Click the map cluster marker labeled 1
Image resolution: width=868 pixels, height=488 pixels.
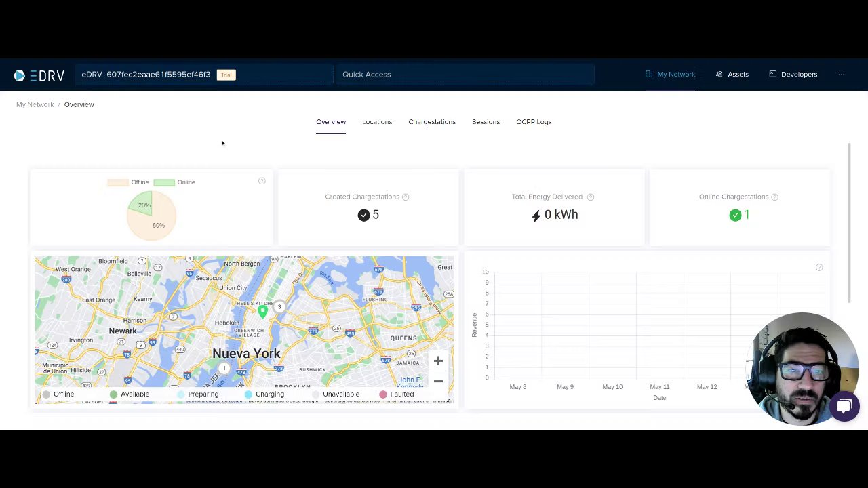tap(224, 369)
